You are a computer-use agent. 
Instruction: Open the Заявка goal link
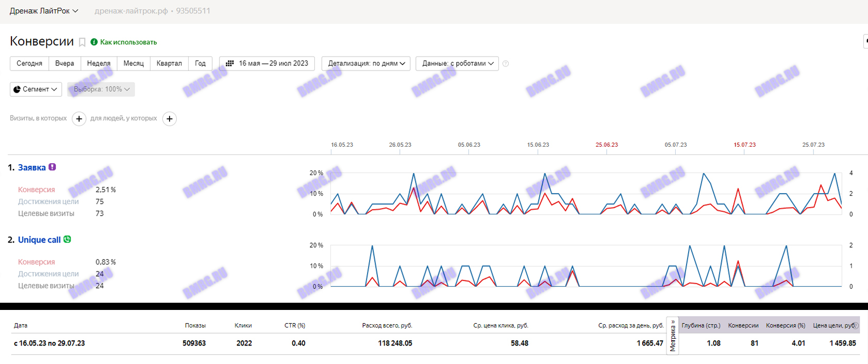click(32, 168)
